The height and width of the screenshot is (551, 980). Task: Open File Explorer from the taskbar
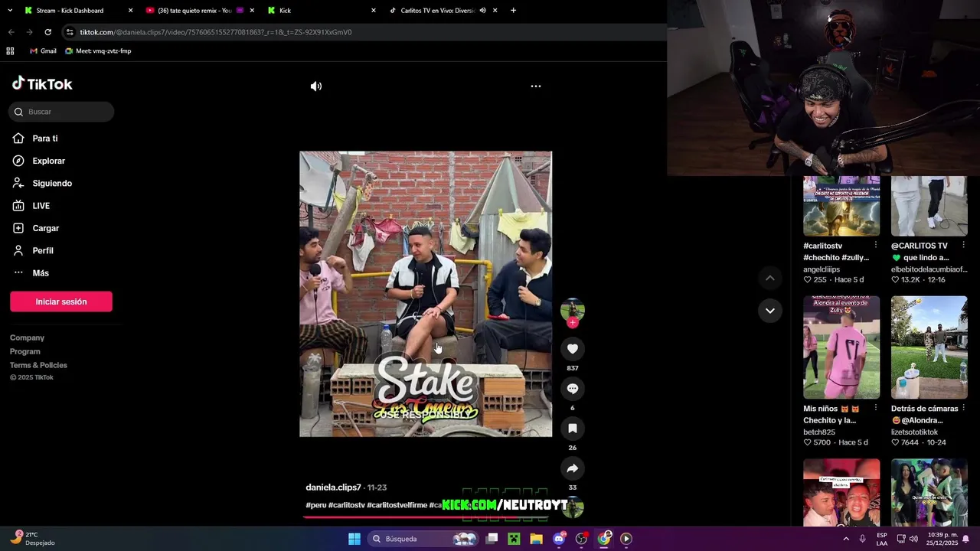pos(536,539)
